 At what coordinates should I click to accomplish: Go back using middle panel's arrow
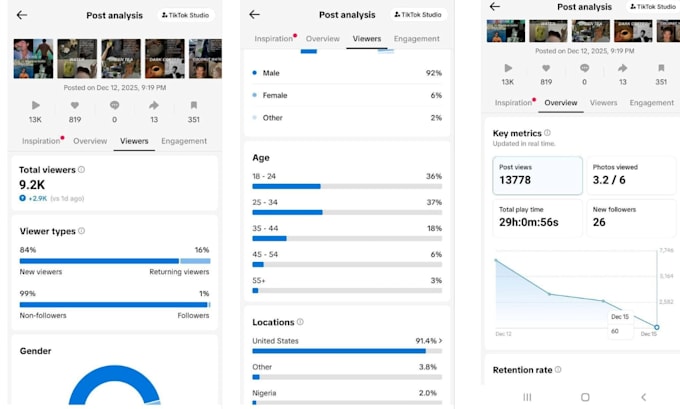[254, 14]
